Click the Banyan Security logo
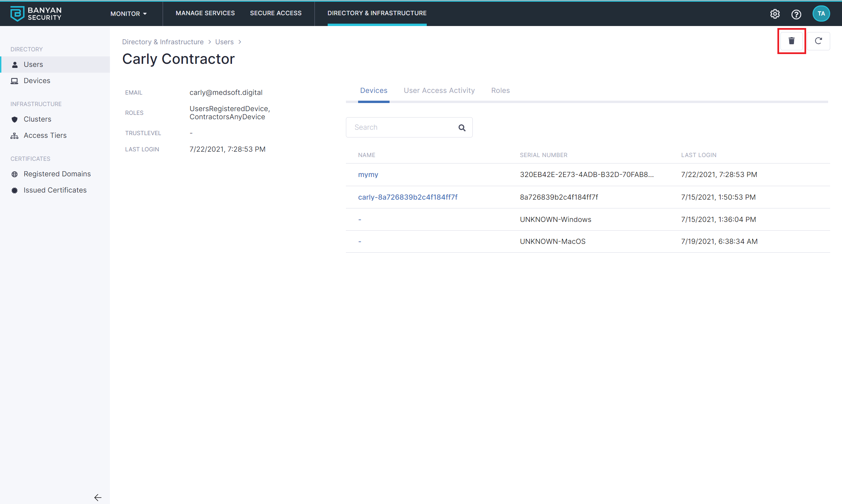842x504 pixels. [x=36, y=14]
